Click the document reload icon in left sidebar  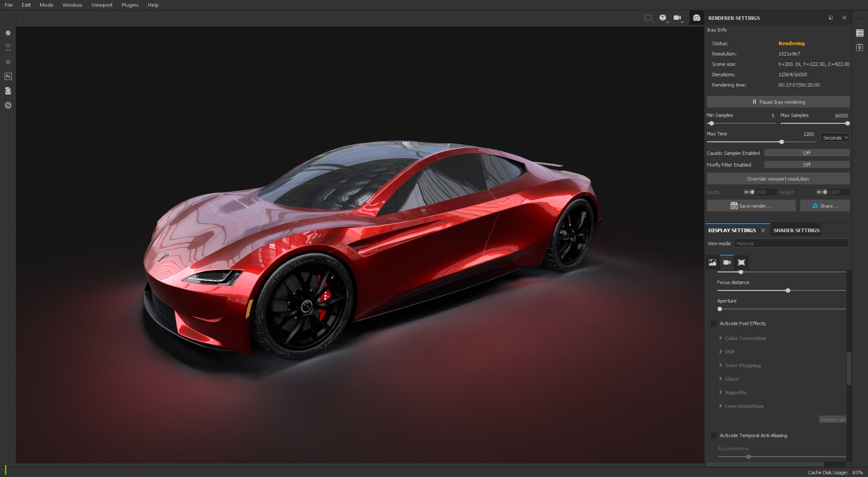[x=8, y=91]
